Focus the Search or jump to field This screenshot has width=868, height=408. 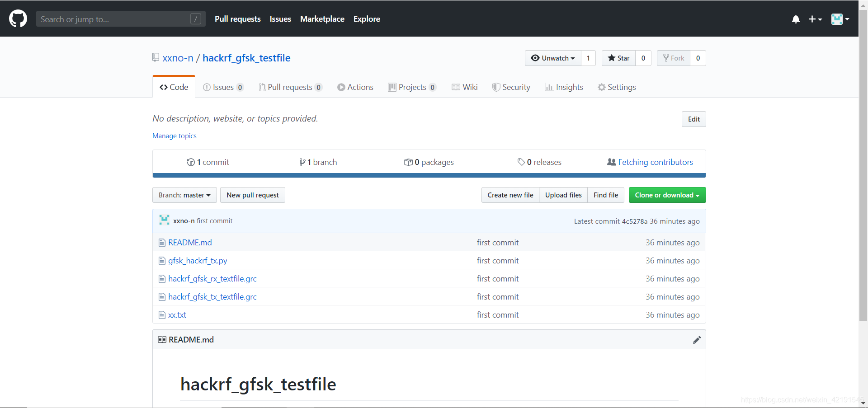(x=121, y=19)
